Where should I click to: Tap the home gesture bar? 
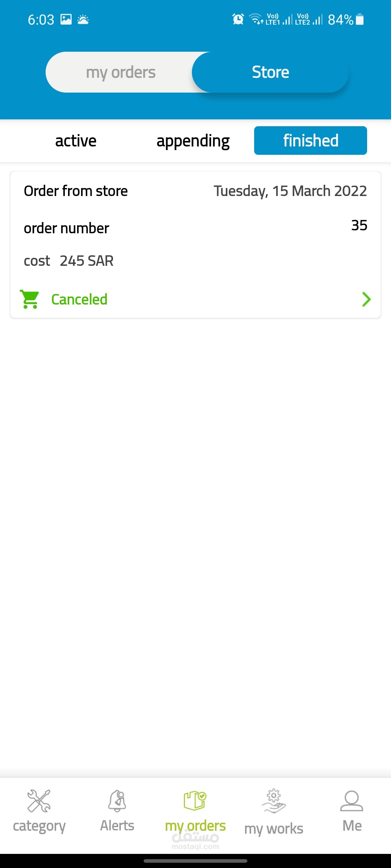tap(195, 861)
